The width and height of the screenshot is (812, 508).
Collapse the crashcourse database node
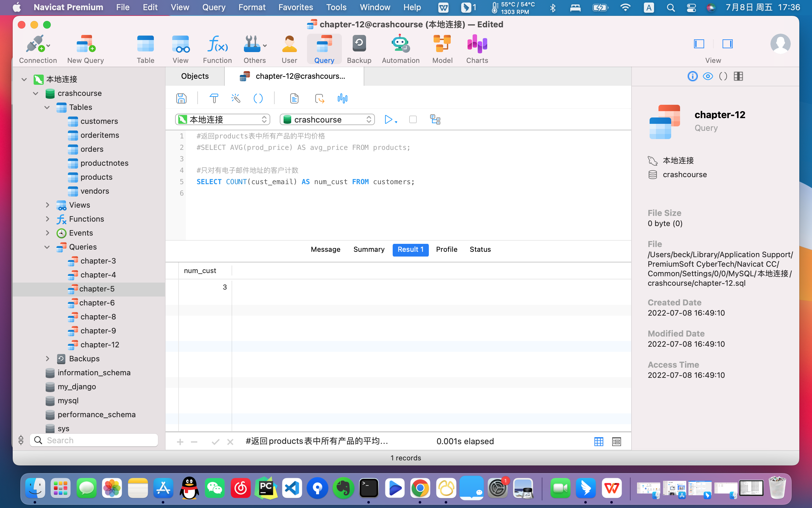[x=36, y=93]
